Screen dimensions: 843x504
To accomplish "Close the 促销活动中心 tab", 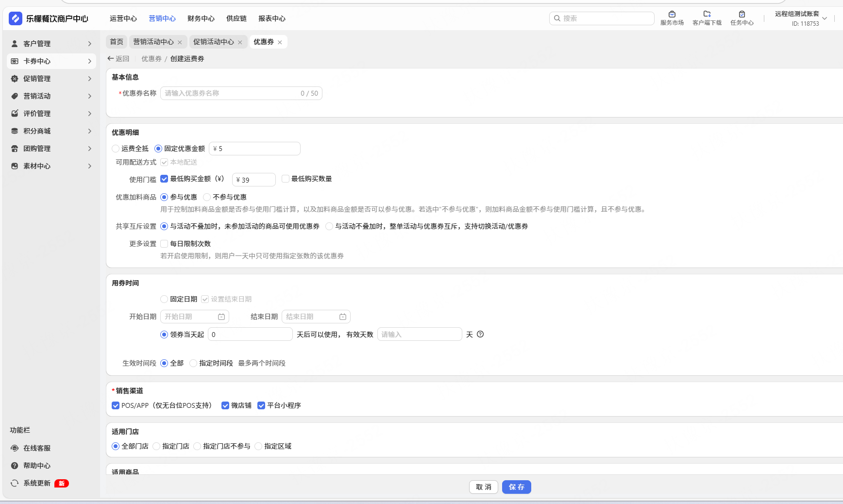I will pos(240,42).
